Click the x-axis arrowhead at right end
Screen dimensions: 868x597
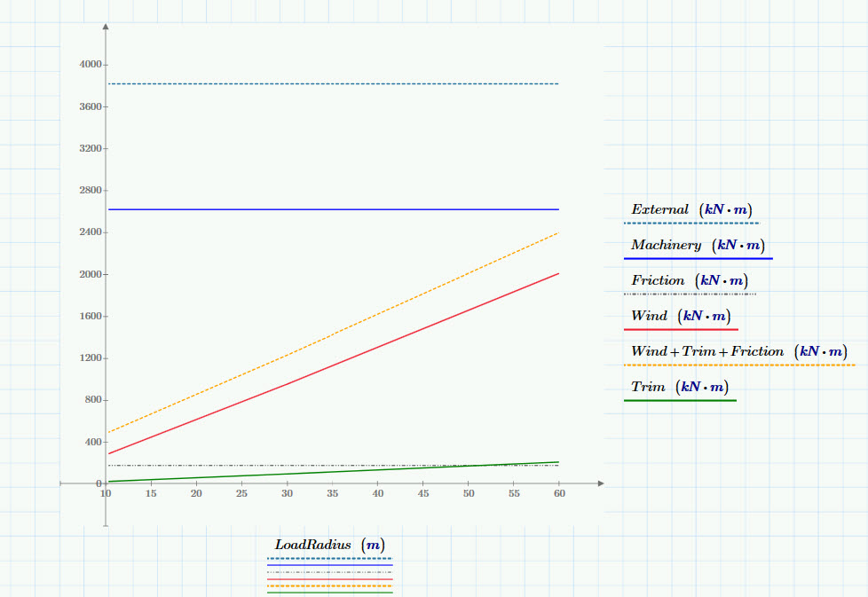coord(601,483)
